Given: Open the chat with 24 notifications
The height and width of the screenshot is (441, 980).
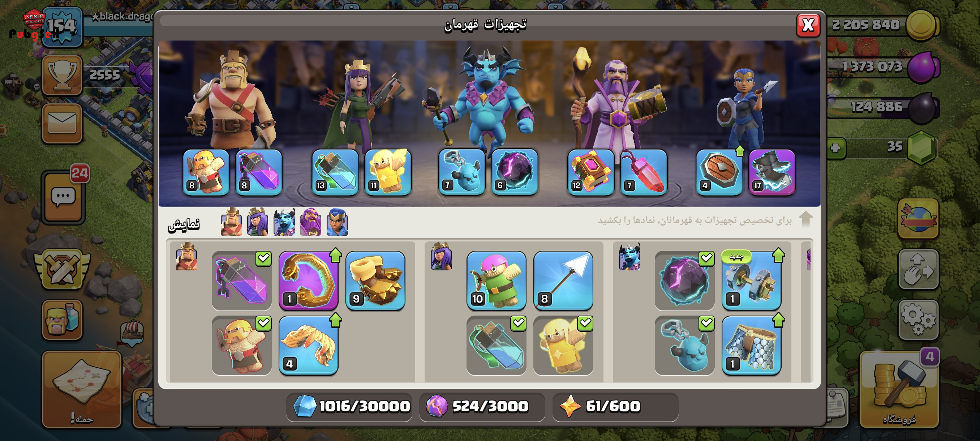Looking at the screenshot, I should click(x=63, y=197).
